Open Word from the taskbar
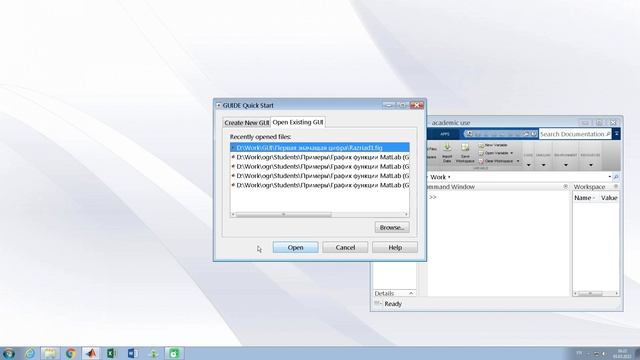Screen dimensions: 640x360 point(132,353)
